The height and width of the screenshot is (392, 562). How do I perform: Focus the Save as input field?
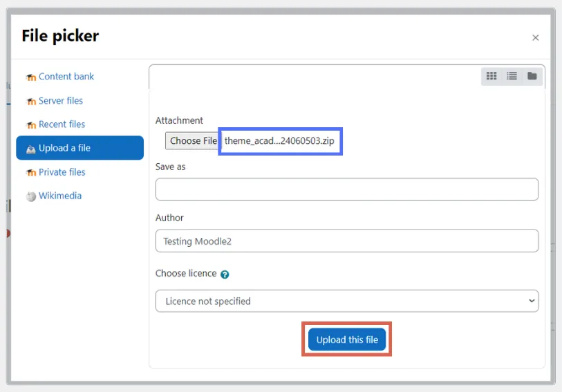(x=347, y=189)
